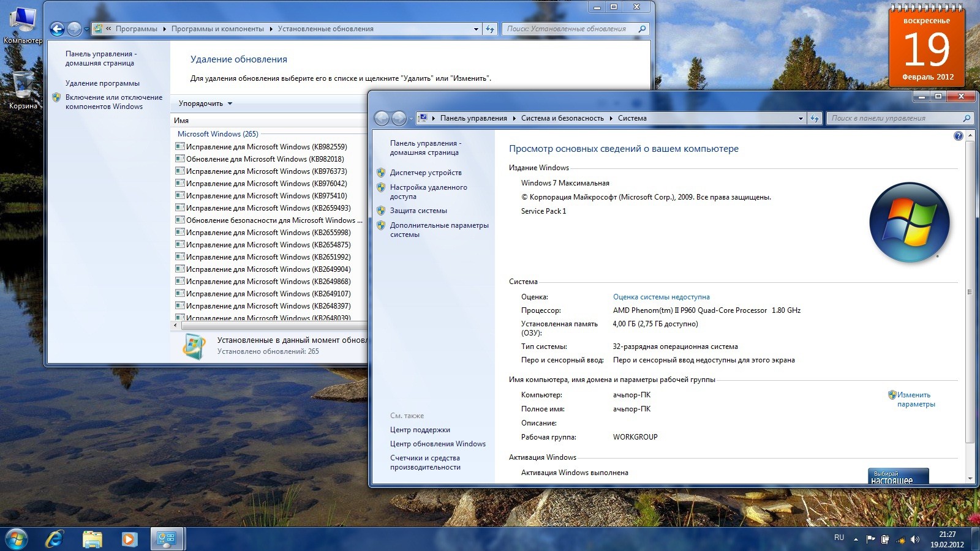Screen dimensions: 980x551
Task: Open Диспетчер устройств link
Action: [x=426, y=173]
